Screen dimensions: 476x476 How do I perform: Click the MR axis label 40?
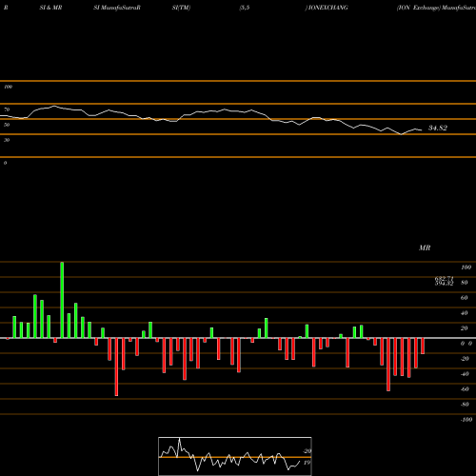click(464, 313)
